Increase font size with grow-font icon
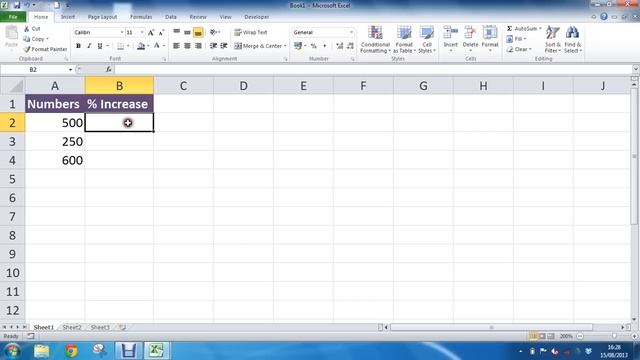 point(151,32)
